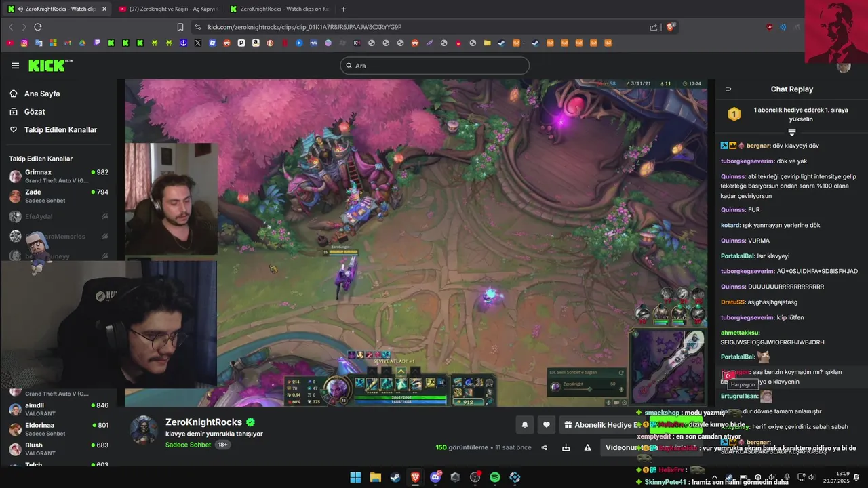Screen dimensions: 868x488
Task: Go back in browser history
Action: 11,27
